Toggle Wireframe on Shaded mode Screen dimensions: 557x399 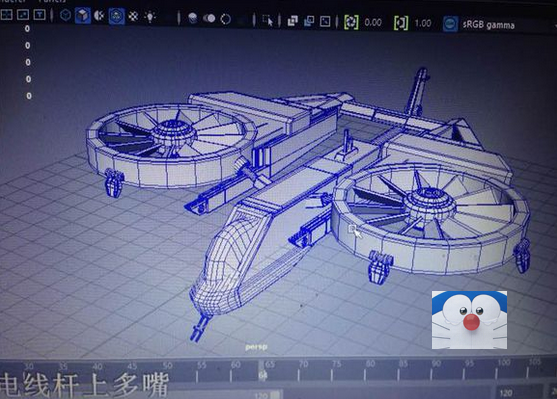pos(116,16)
